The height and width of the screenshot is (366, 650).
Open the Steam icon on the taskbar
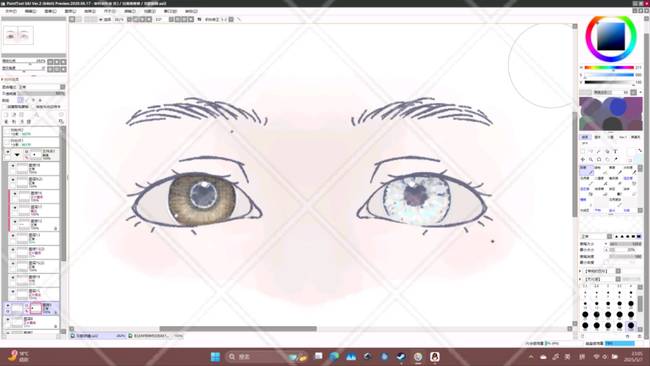click(x=401, y=356)
